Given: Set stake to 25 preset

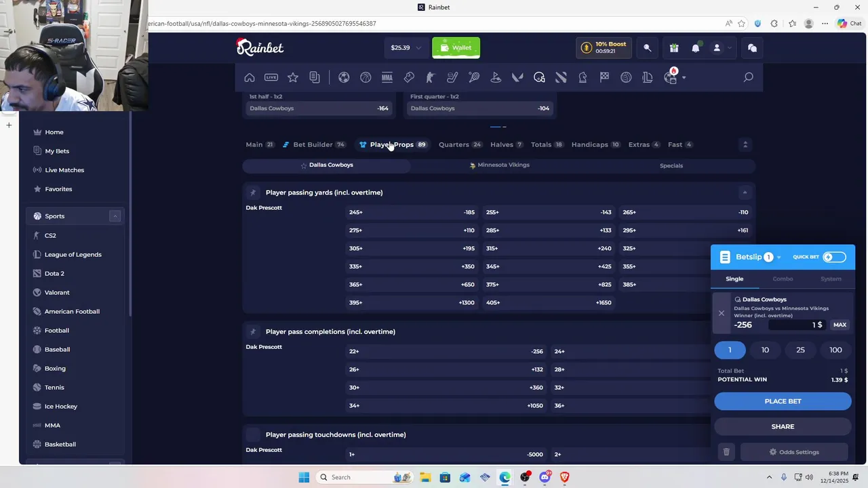Looking at the screenshot, I should 800,350.
